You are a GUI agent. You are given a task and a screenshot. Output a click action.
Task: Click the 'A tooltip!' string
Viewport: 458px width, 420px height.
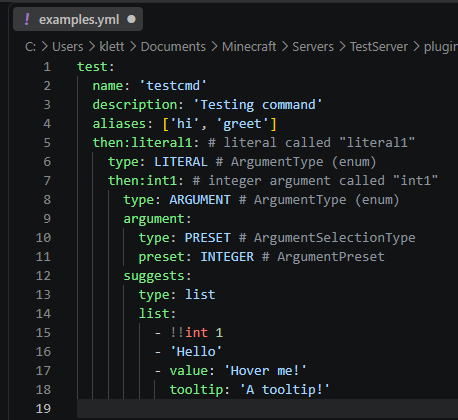(x=284, y=390)
